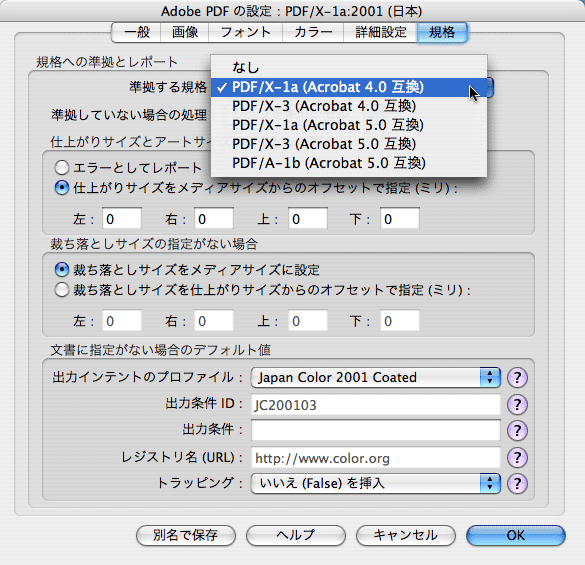This screenshot has width=585, height=565.
Task: Select the 規格 tab
Action: coord(442,32)
